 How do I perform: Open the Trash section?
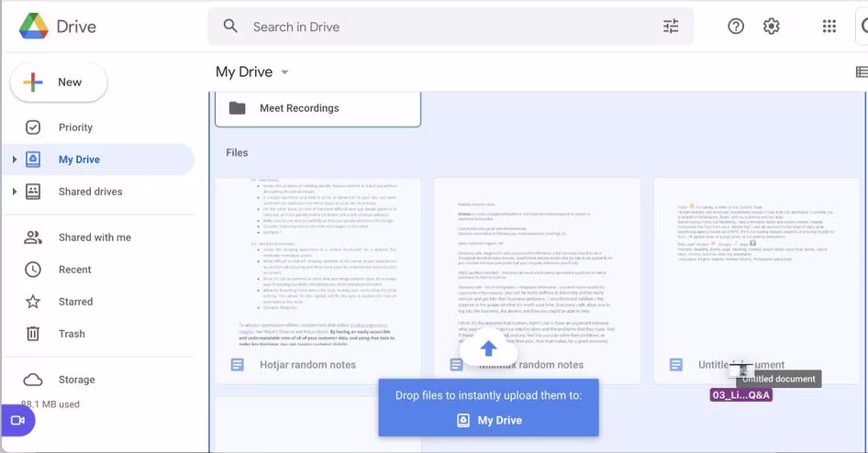[x=98, y=334]
